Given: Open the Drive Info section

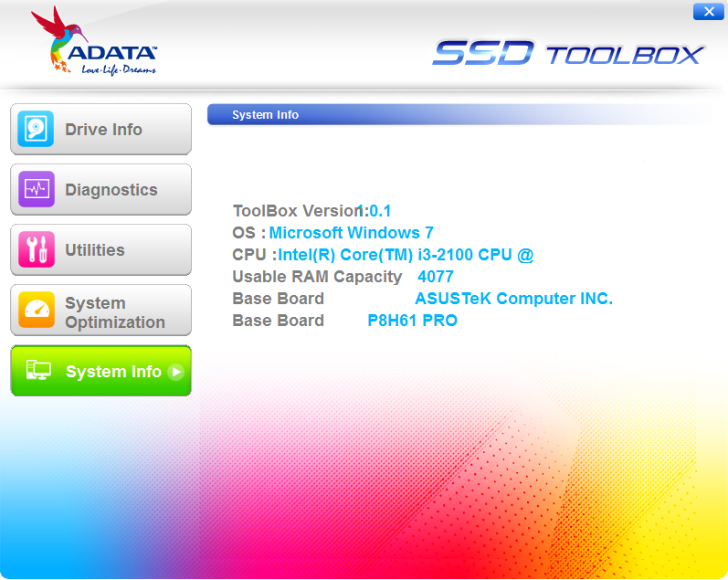Looking at the screenshot, I should (100, 129).
